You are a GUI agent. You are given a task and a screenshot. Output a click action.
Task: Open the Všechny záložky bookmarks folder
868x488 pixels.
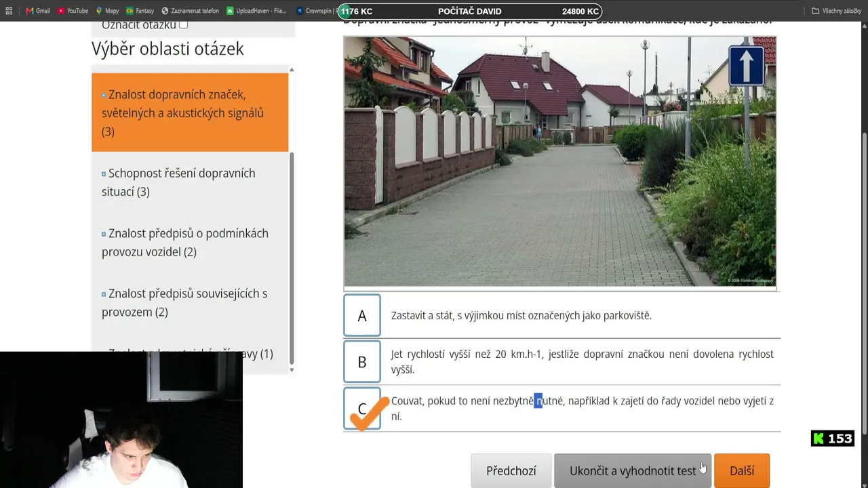836,11
